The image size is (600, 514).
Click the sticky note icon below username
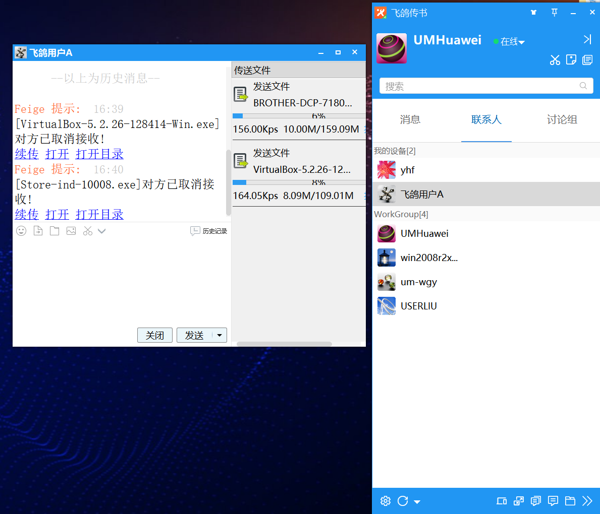pos(571,60)
